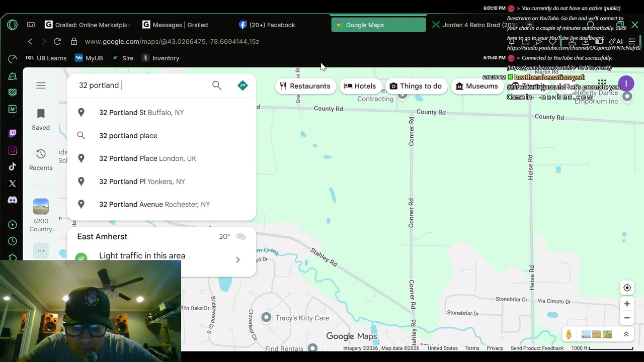Filter map by Restaurants
Screen dimensions: 644x362
pos(305,86)
